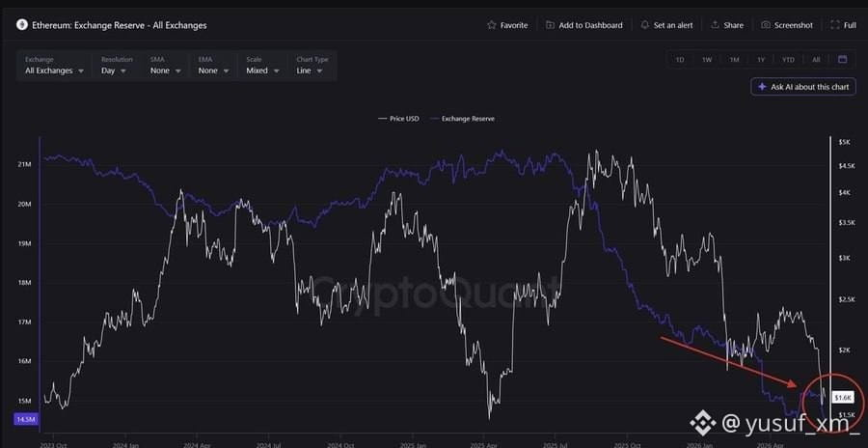Click the Add to Dashboard icon
Image resolution: width=868 pixels, height=448 pixels.
coord(550,25)
